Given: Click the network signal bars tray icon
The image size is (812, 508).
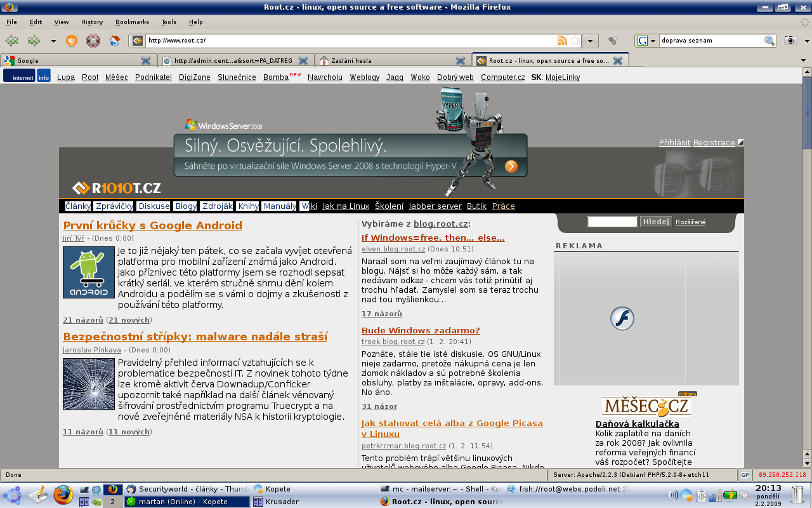Looking at the screenshot, I should click(x=715, y=495).
